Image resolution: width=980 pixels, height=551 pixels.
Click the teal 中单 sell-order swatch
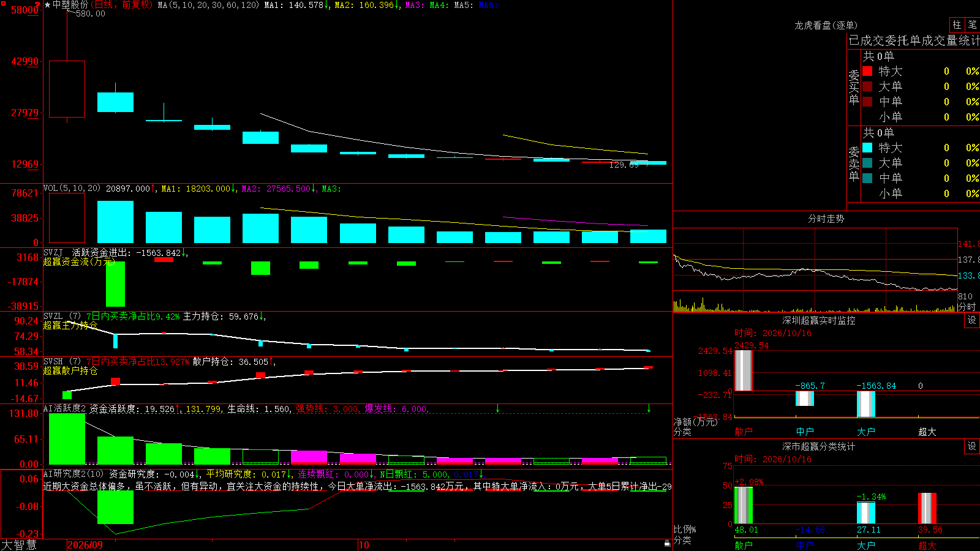coord(867,178)
